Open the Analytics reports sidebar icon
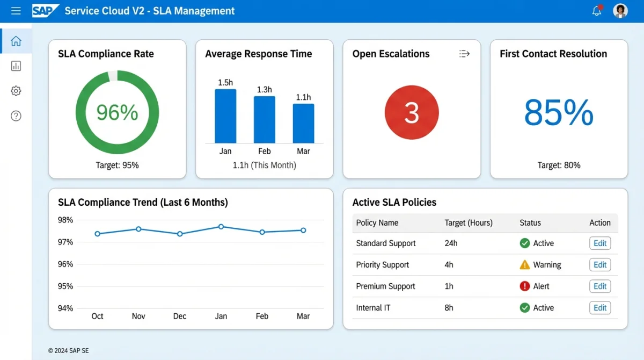Image resolution: width=644 pixels, height=360 pixels. (x=16, y=66)
